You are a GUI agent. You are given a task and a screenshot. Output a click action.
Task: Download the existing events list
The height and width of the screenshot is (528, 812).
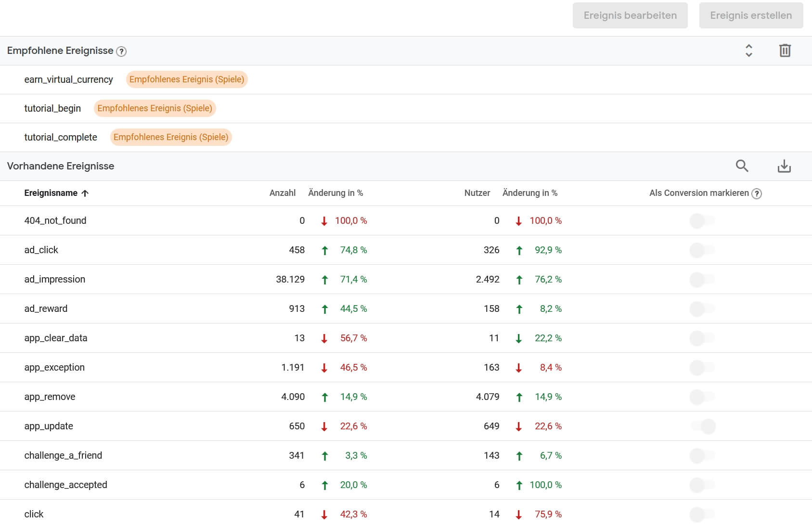[x=784, y=166]
